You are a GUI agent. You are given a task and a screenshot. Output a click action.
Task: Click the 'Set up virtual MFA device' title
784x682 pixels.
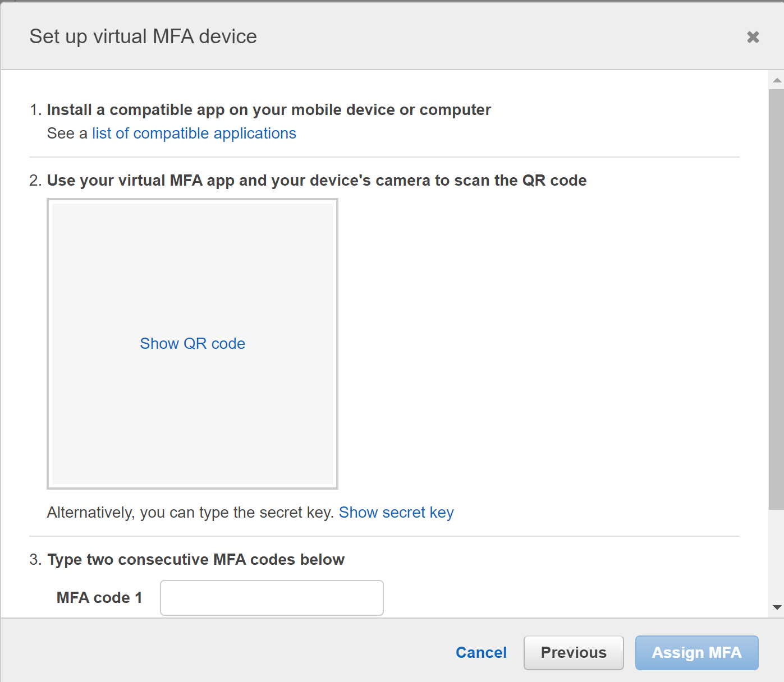click(x=143, y=37)
